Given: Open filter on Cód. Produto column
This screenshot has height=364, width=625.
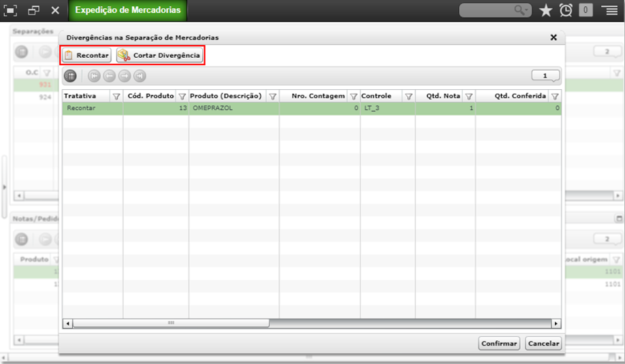Looking at the screenshot, I should [182, 97].
